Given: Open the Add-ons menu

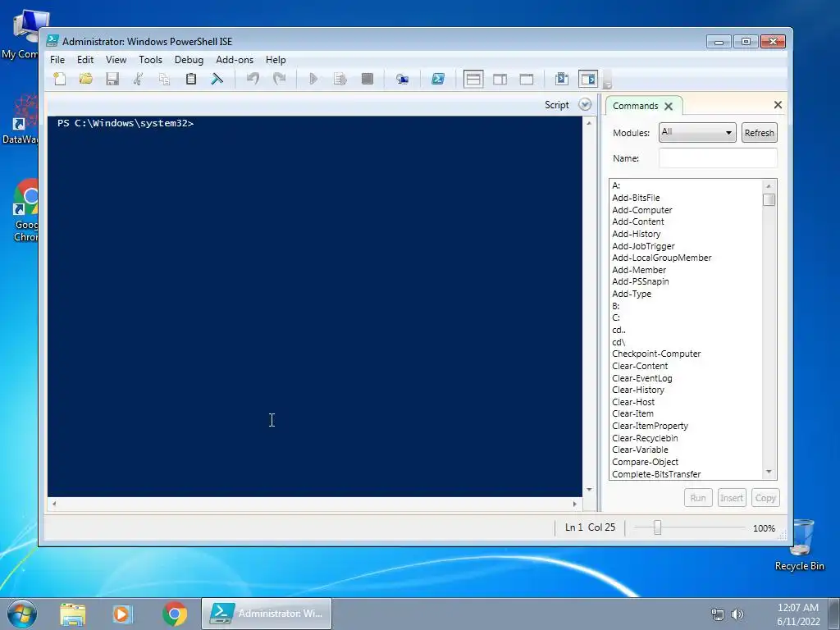Looking at the screenshot, I should tap(234, 60).
